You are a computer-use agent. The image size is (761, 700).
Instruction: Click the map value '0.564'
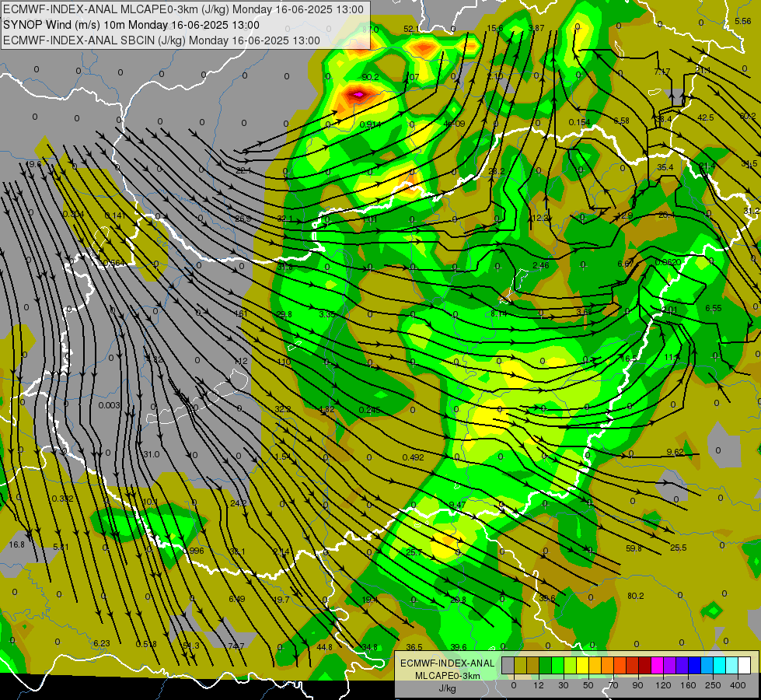114,264
